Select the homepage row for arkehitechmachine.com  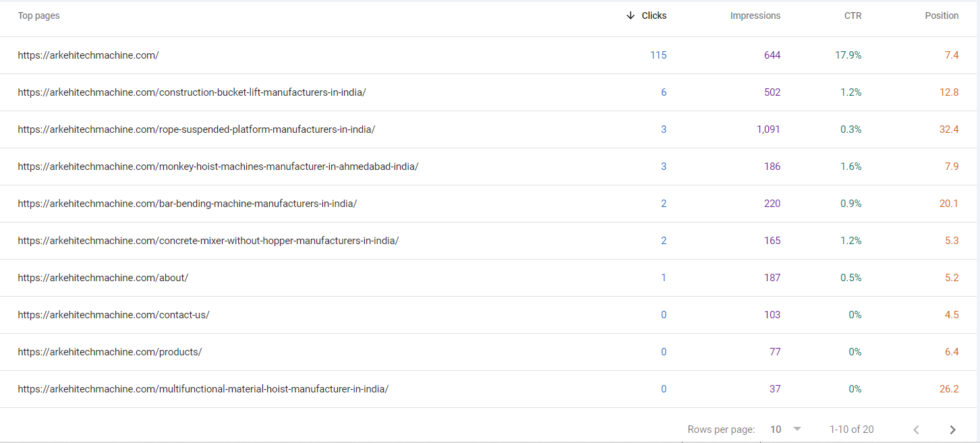tap(88, 55)
